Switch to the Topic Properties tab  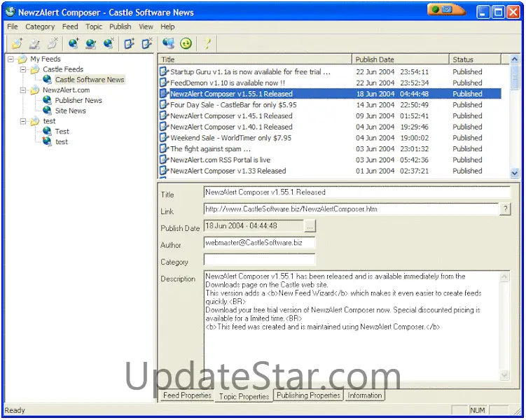(244, 396)
